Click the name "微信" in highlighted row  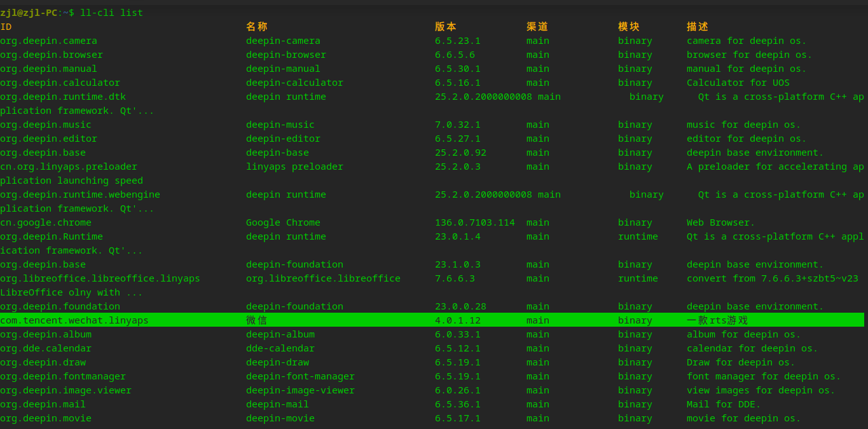click(257, 320)
